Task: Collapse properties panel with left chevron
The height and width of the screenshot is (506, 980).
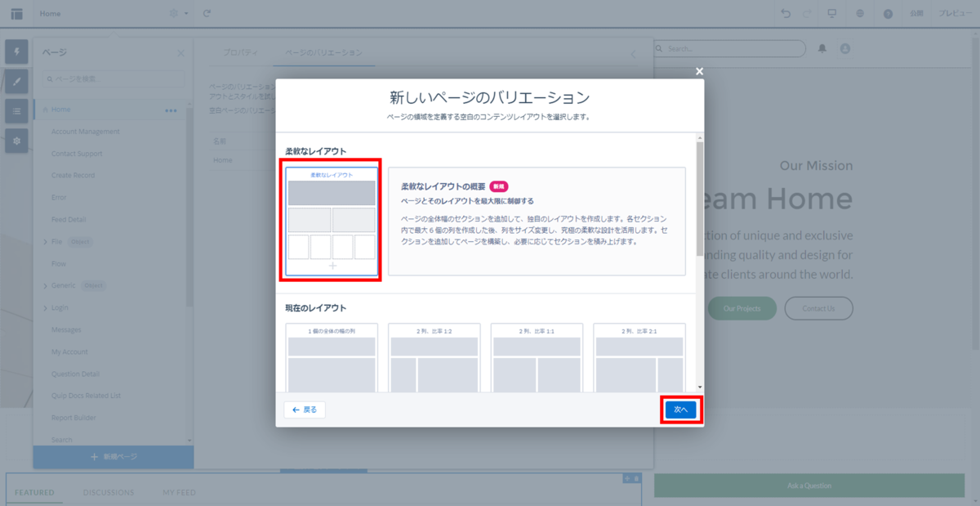Action: pos(634,55)
